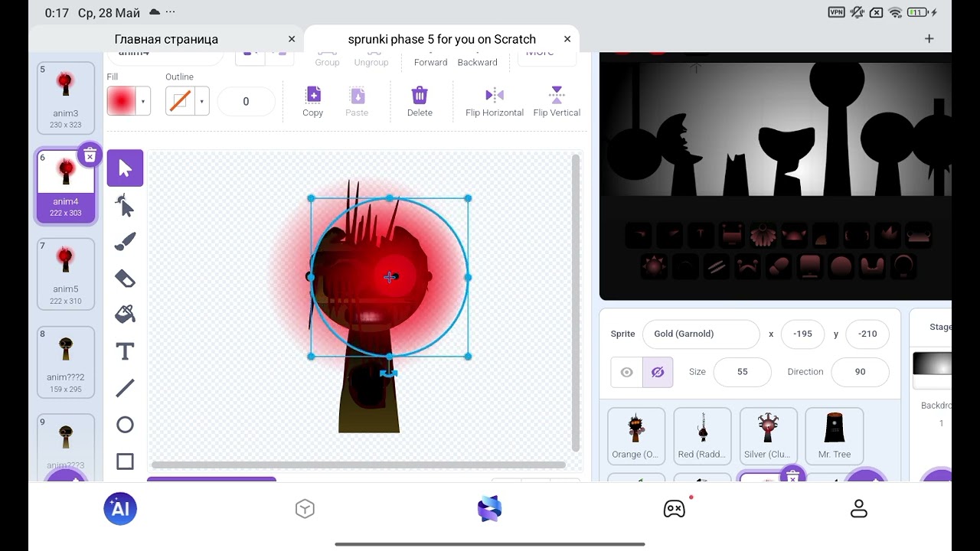Select the Fill bucket tool
The height and width of the screenshot is (551, 980).
[x=125, y=314]
